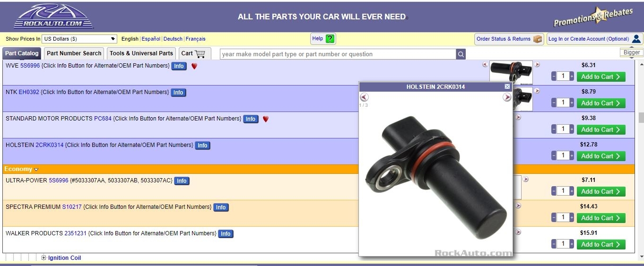This screenshot has width=644, height=266.
Task: Click the part search input field
Action: pos(338,54)
